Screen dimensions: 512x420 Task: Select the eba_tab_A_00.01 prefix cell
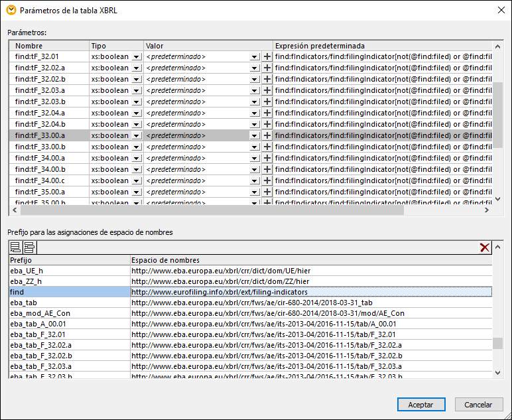coord(70,324)
